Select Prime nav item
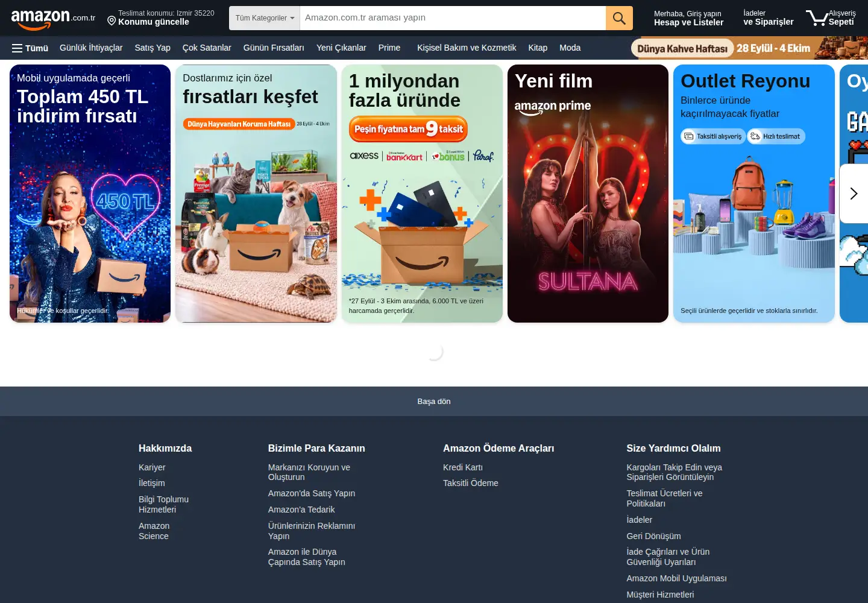 tap(389, 48)
